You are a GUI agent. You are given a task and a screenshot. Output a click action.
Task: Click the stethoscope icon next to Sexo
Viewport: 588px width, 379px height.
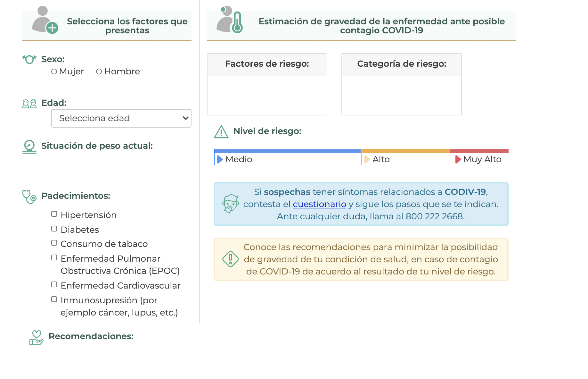29,59
